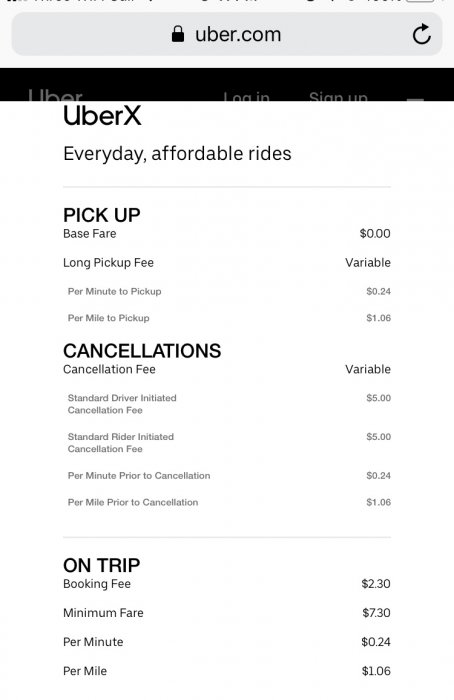Tap the padlock security icon
This screenshot has width=454, height=700.
pyautogui.click(x=178, y=34)
